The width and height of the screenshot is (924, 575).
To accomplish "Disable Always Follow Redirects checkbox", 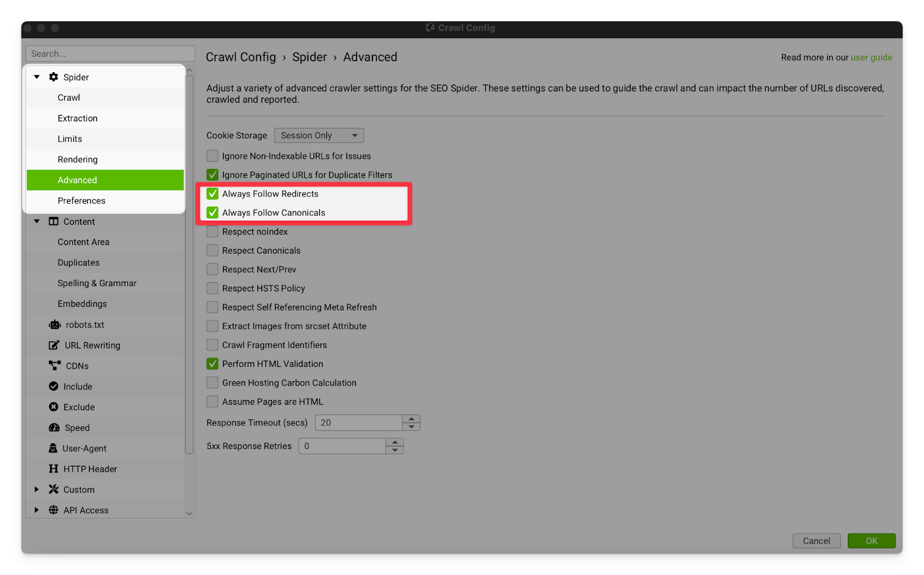I will pyautogui.click(x=213, y=194).
